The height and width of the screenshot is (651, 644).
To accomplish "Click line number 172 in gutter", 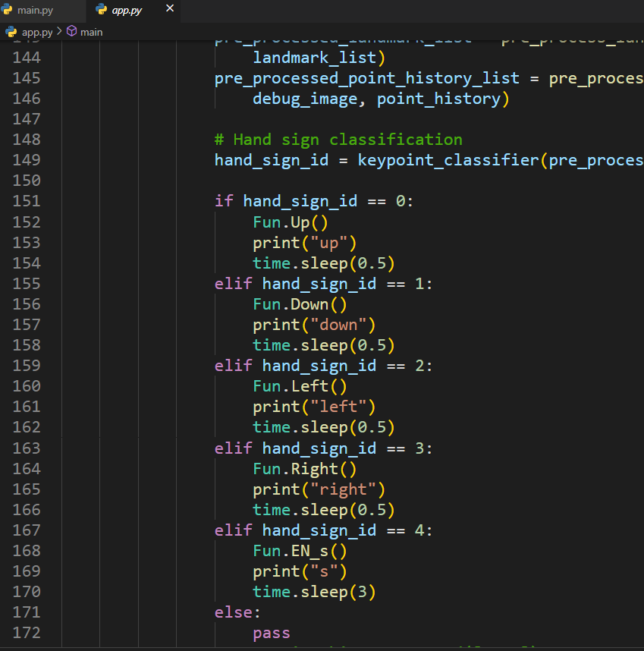I will (x=27, y=633).
